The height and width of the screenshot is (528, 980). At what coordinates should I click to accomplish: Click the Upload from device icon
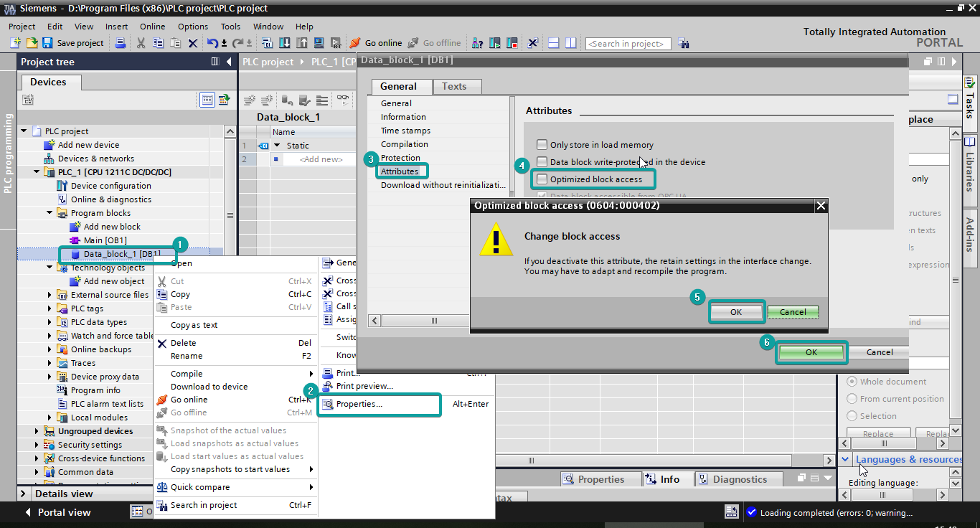coord(302,43)
